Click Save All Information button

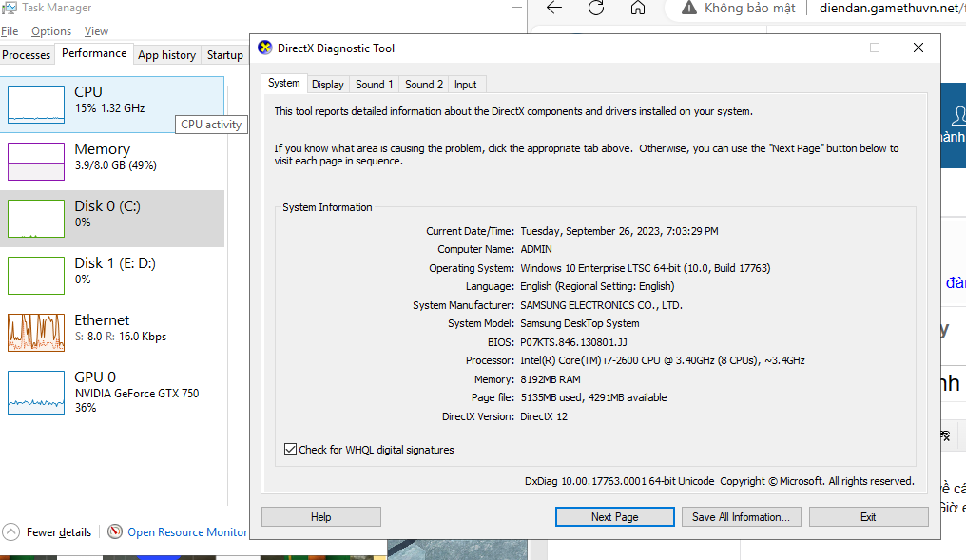point(741,517)
